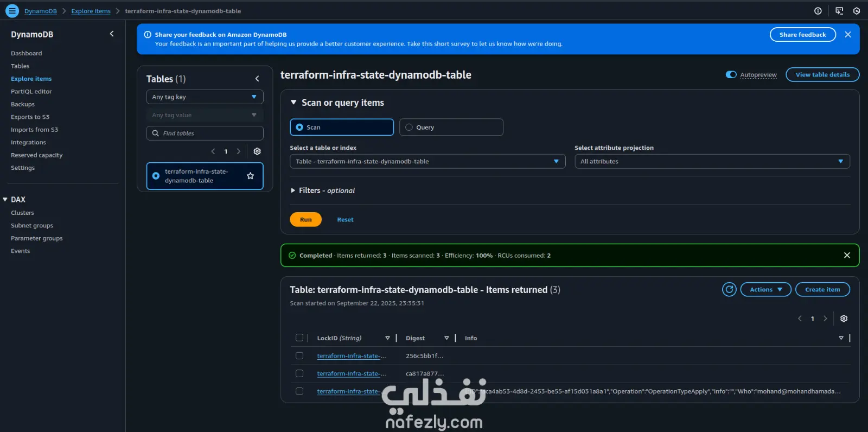Go to next page of tables list
This screenshot has width=868, height=432.
tap(239, 151)
